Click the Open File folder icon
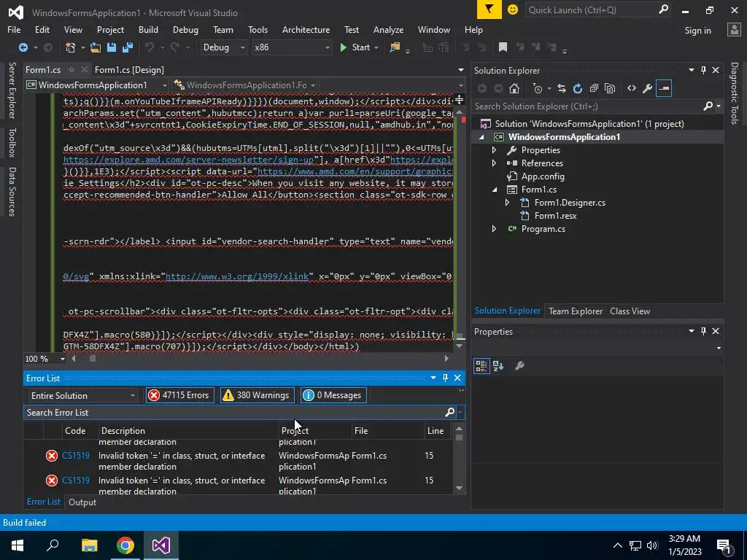 pyautogui.click(x=96, y=47)
